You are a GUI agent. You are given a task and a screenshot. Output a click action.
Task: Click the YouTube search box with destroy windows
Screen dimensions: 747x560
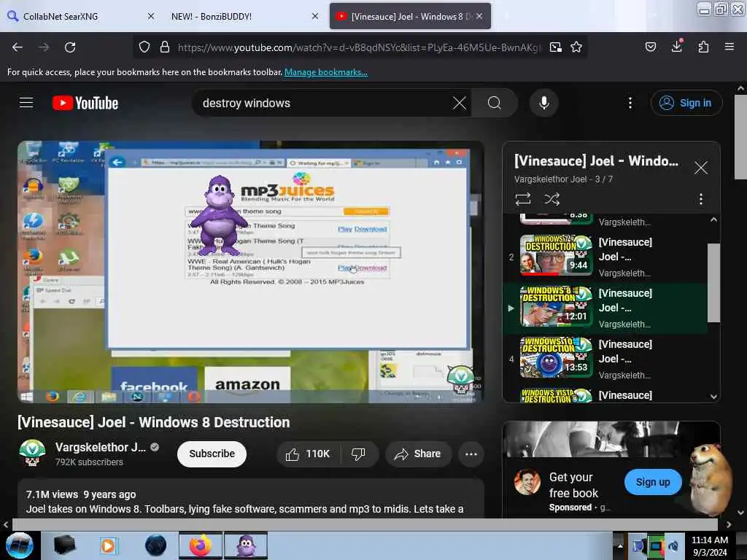(324, 103)
